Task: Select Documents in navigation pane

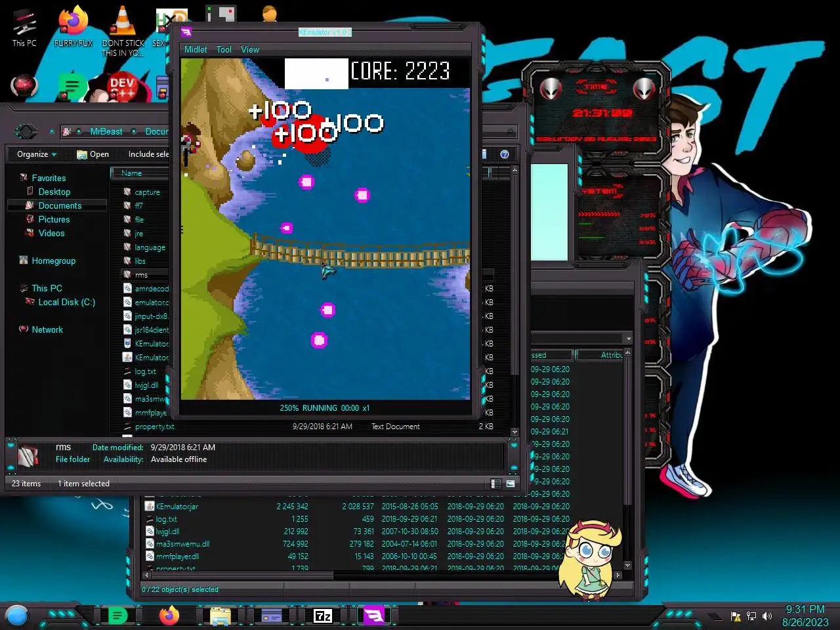Action: [60, 205]
